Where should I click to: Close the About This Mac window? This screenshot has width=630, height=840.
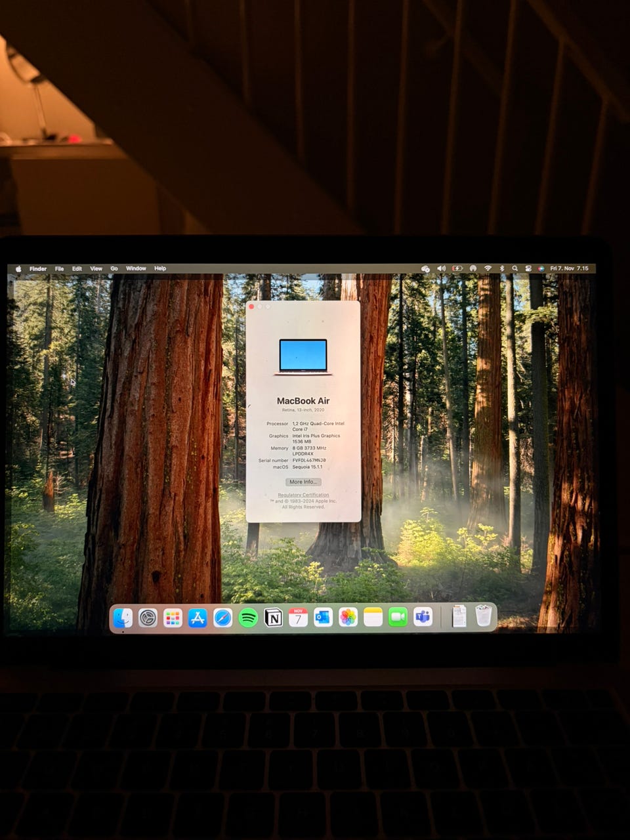coord(252,306)
